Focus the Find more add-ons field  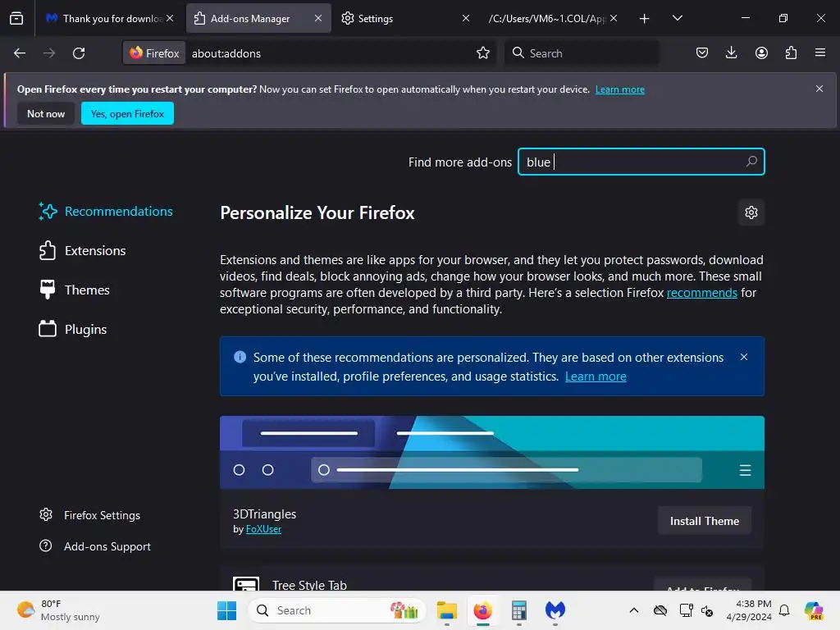click(641, 162)
